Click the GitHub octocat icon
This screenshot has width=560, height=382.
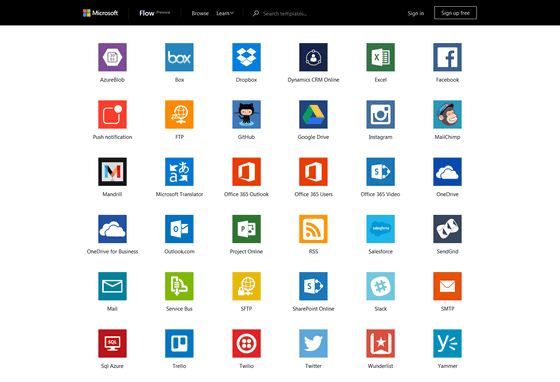pyautogui.click(x=246, y=114)
